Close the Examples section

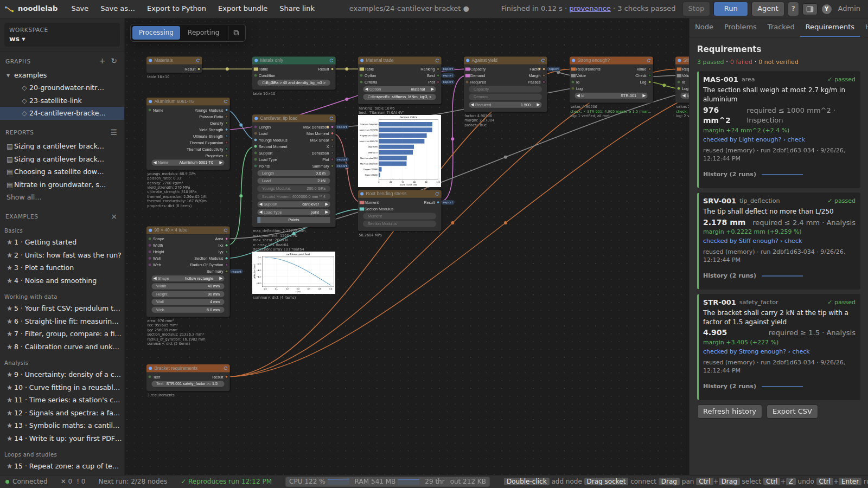114,216
